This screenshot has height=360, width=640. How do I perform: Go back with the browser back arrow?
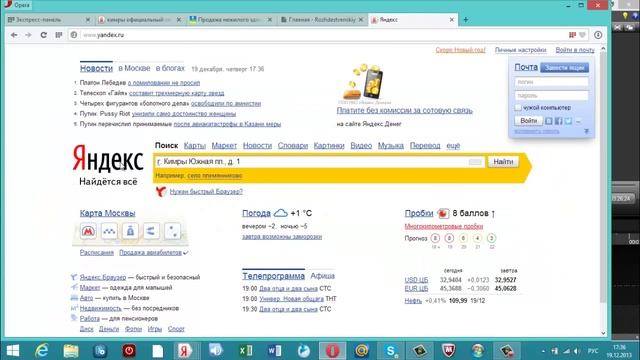tap(14, 35)
